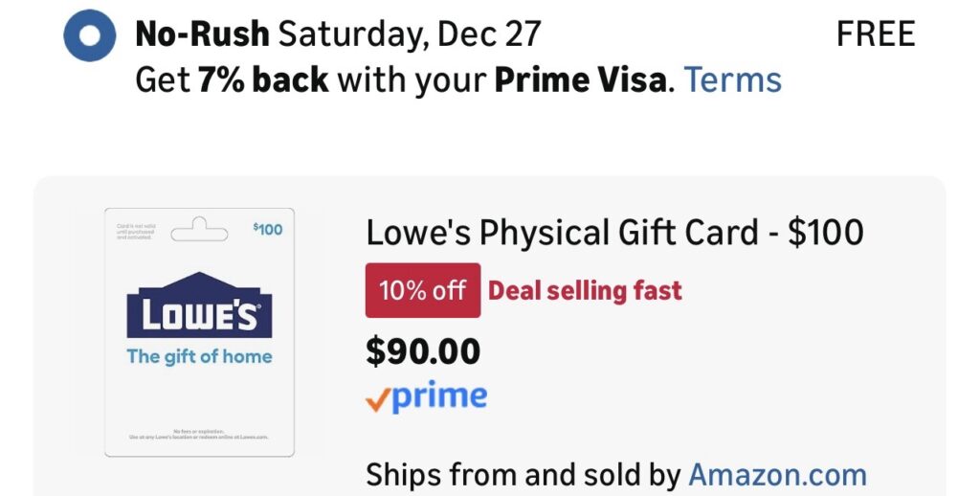
Task: Click the "No-Rush" delivery option label
Action: coord(202,34)
